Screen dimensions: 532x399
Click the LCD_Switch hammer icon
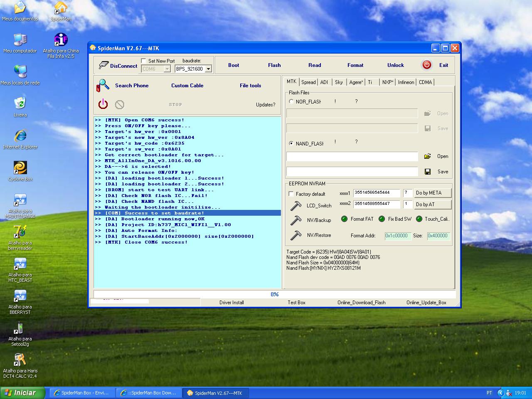[x=296, y=205]
